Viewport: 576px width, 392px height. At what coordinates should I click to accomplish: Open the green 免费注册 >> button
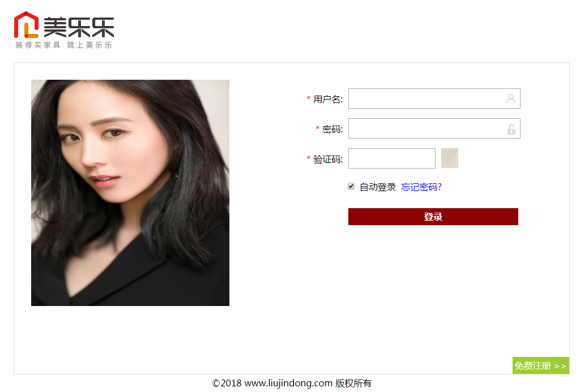pyautogui.click(x=540, y=365)
